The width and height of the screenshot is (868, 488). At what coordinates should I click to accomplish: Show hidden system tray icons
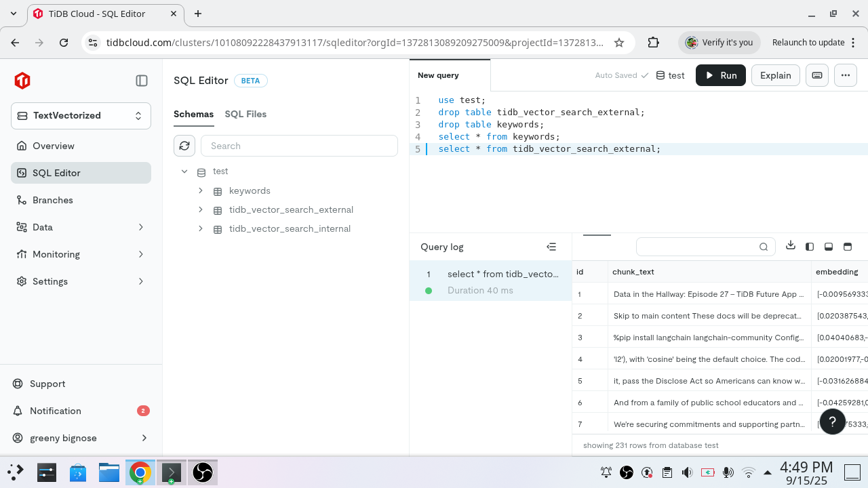tap(768, 472)
